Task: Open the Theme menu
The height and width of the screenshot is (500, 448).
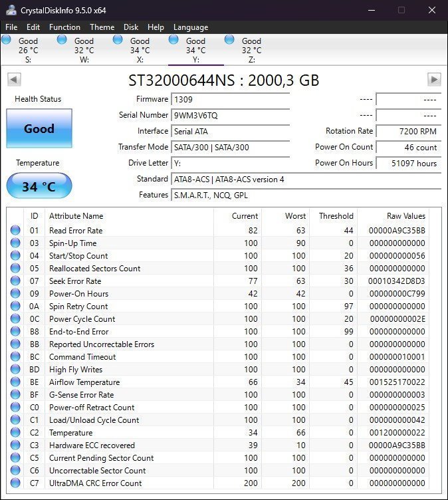Action: [102, 27]
